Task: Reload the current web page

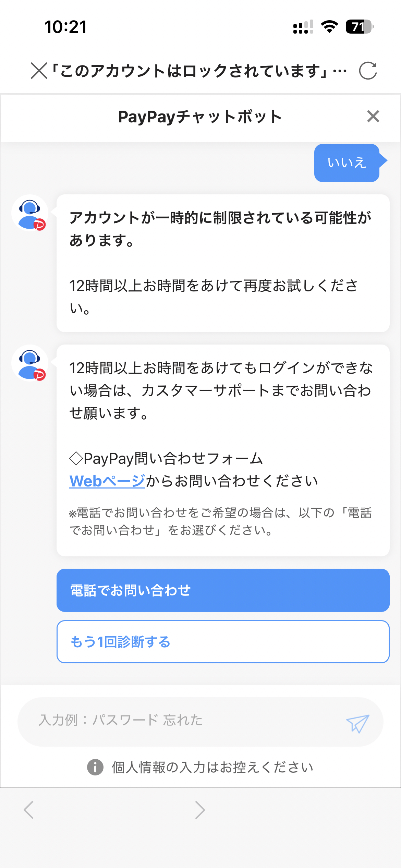Action: point(368,71)
